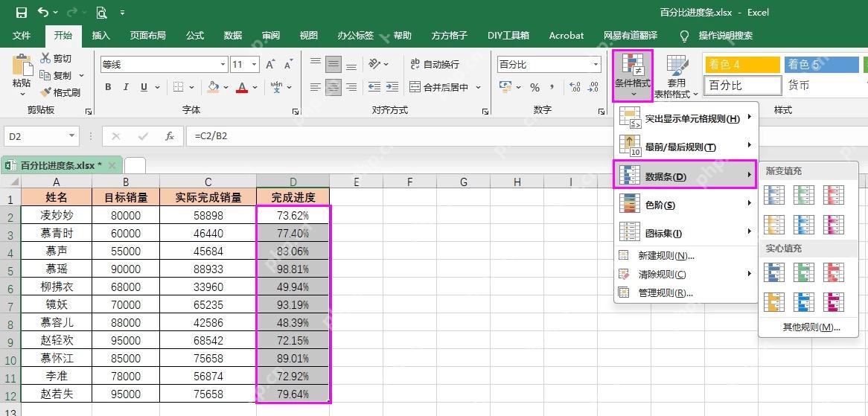Toggle align text left

(316, 87)
